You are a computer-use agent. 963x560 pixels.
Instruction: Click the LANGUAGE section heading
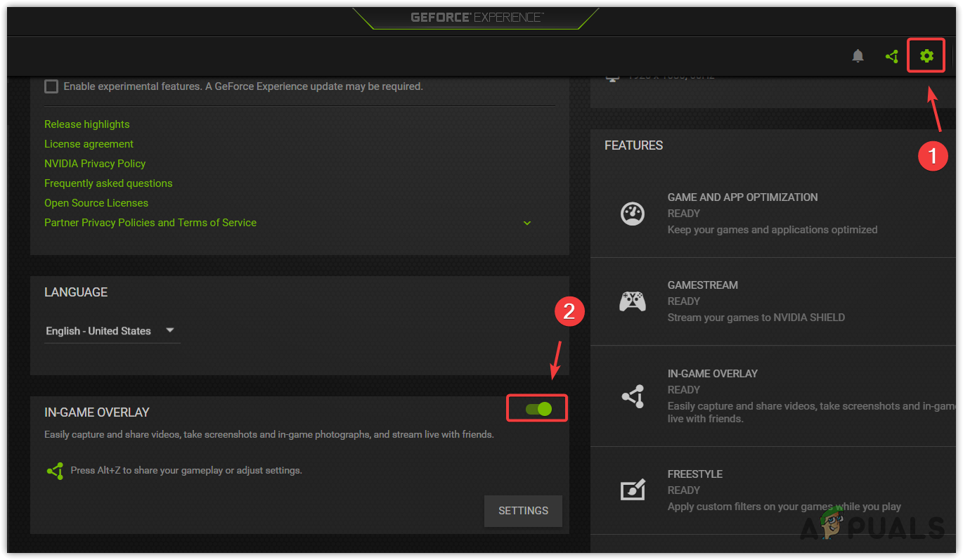pos(76,292)
